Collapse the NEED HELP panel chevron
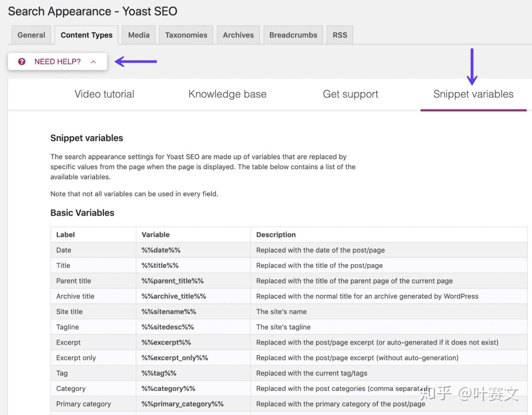This screenshot has height=415, width=532. (x=94, y=61)
